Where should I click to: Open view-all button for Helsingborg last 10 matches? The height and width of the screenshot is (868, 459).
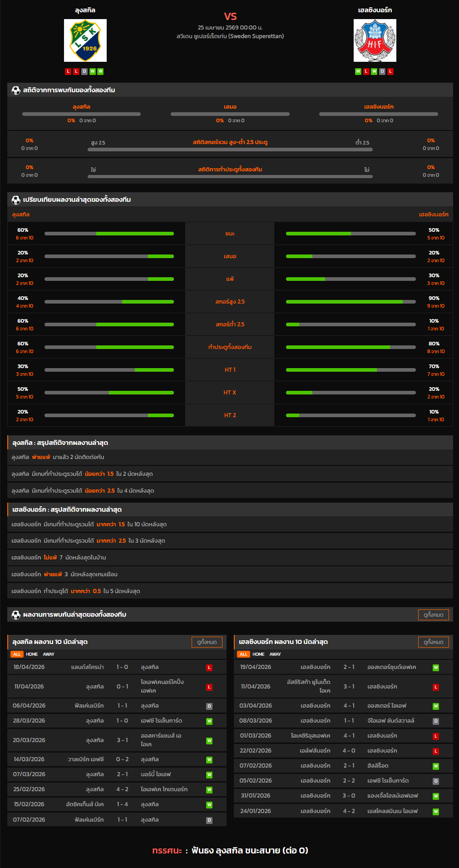(433, 642)
